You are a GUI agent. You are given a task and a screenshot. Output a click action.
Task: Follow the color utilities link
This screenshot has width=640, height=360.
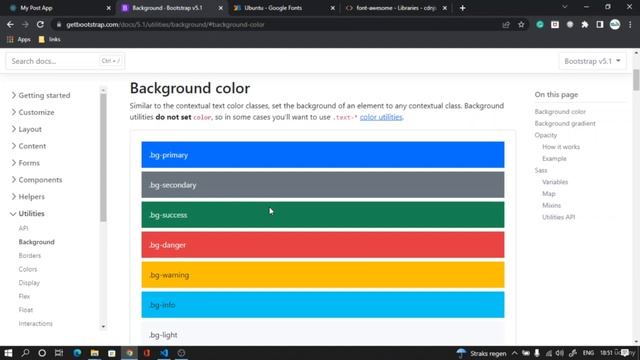(381, 117)
